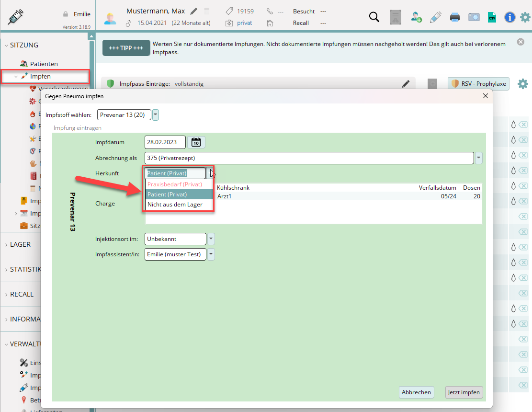Click the camera icon in toolbar
The width and height of the screenshot is (532, 412).
pos(474,17)
